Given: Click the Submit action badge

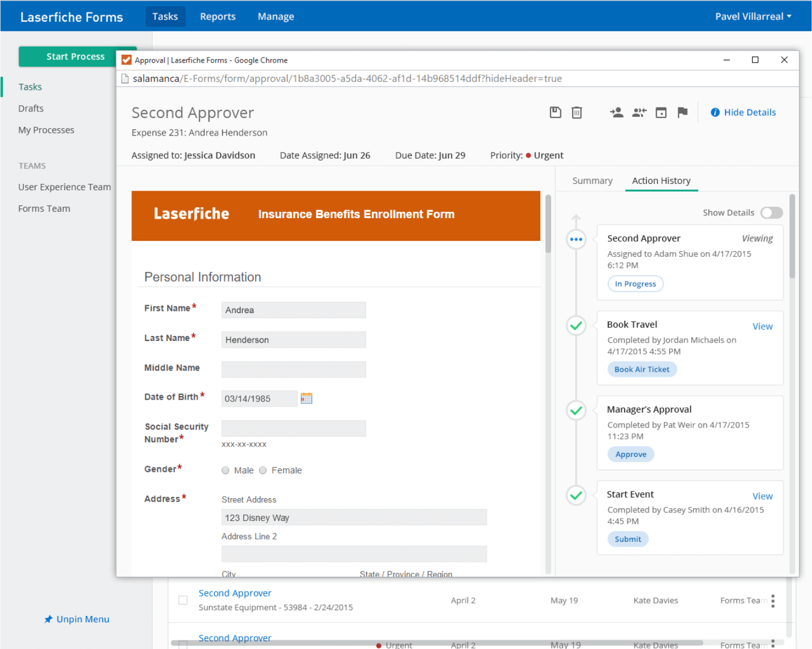Looking at the screenshot, I should coord(628,539).
